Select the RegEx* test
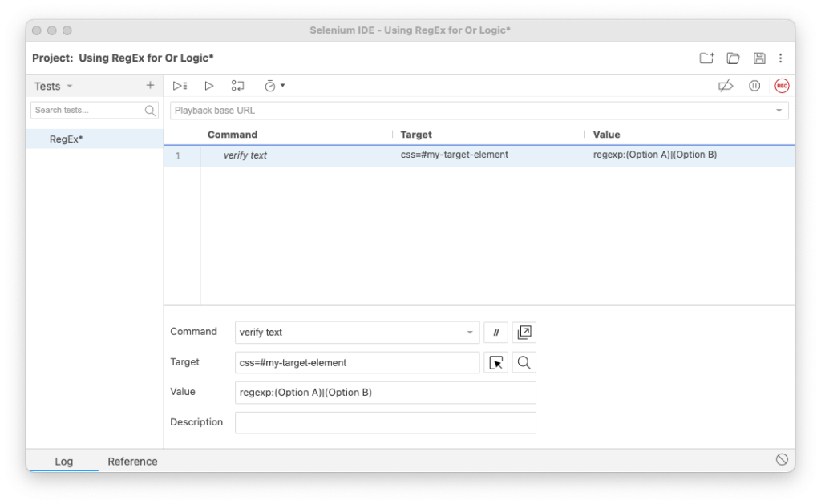821x504 pixels. pos(95,139)
